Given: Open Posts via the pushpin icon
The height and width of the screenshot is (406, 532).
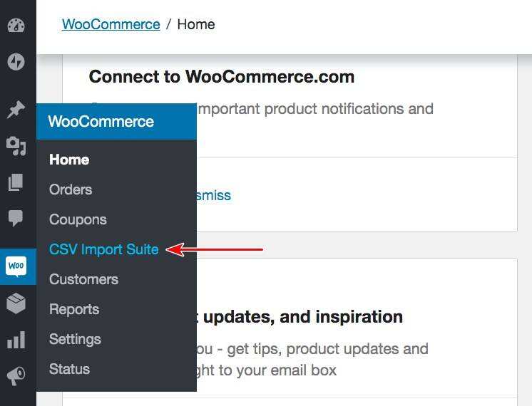Looking at the screenshot, I should click(x=16, y=110).
